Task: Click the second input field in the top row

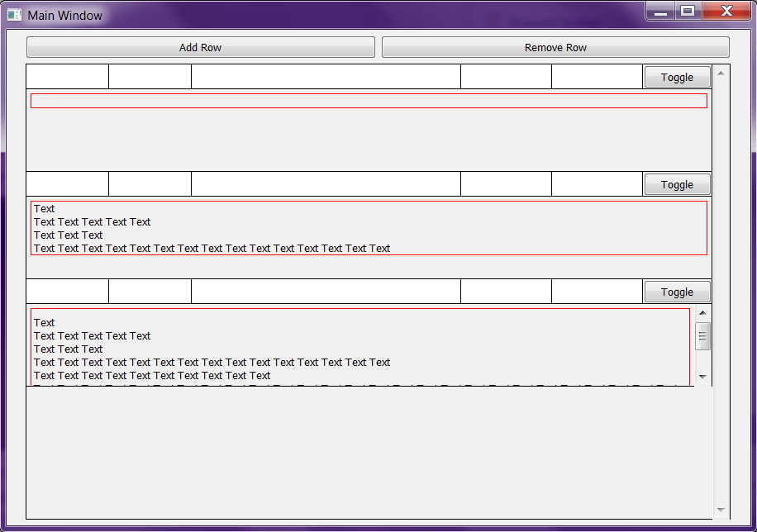Action: 150,76
